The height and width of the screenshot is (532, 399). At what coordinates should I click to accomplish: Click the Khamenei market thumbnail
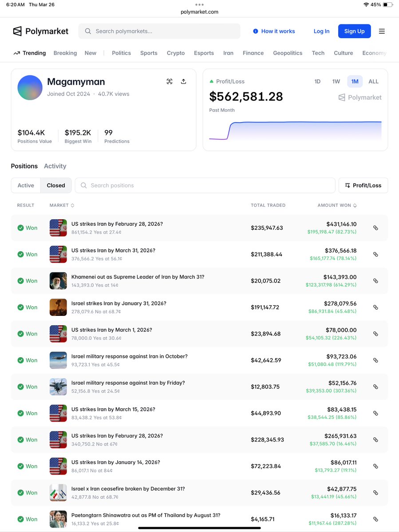58,281
